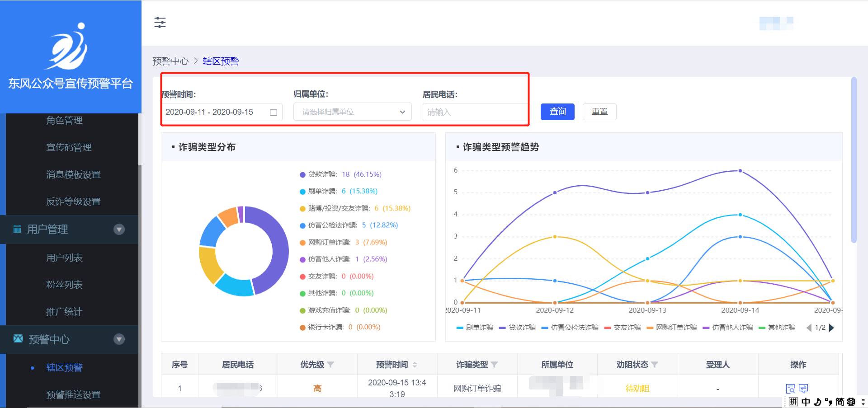This screenshot has height=408, width=868.
Task: Toggle 仿冒他人诈骗 in pie chart legend
Action: (344, 259)
